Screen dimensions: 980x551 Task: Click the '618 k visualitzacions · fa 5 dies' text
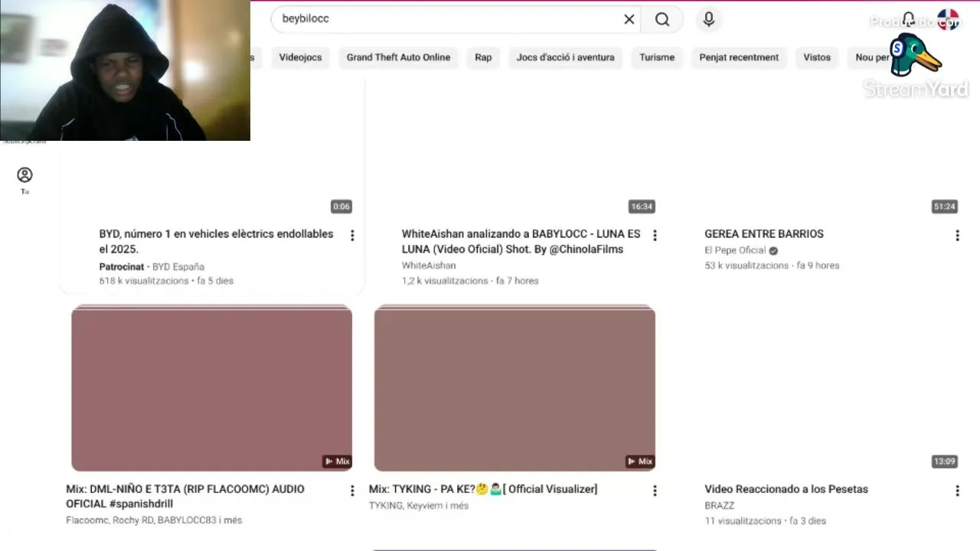[x=166, y=281]
